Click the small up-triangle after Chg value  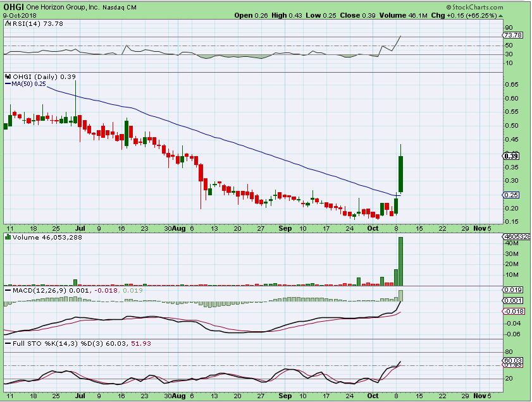click(x=501, y=16)
